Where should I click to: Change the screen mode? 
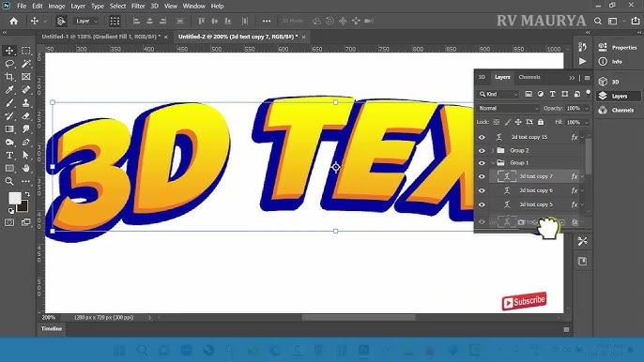[x=26, y=222]
